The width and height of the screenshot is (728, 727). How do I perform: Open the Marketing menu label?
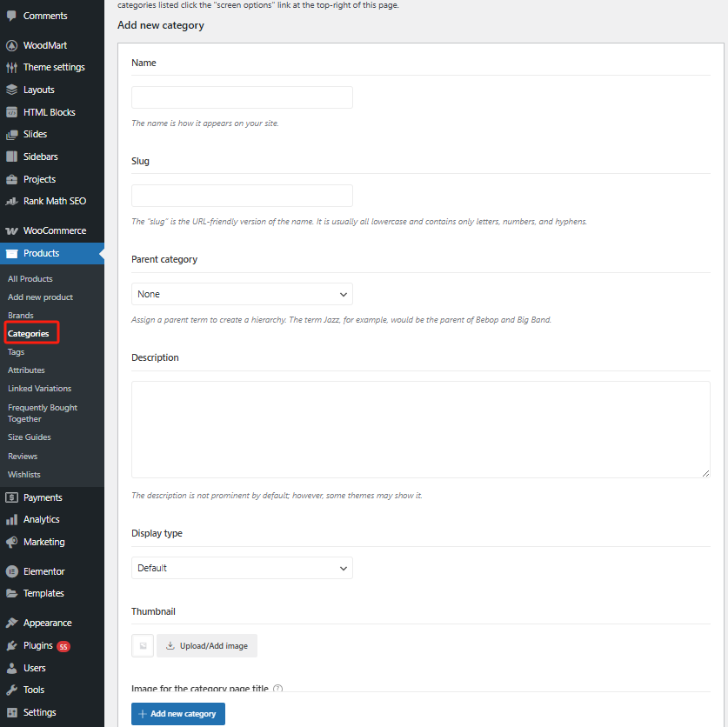click(44, 542)
